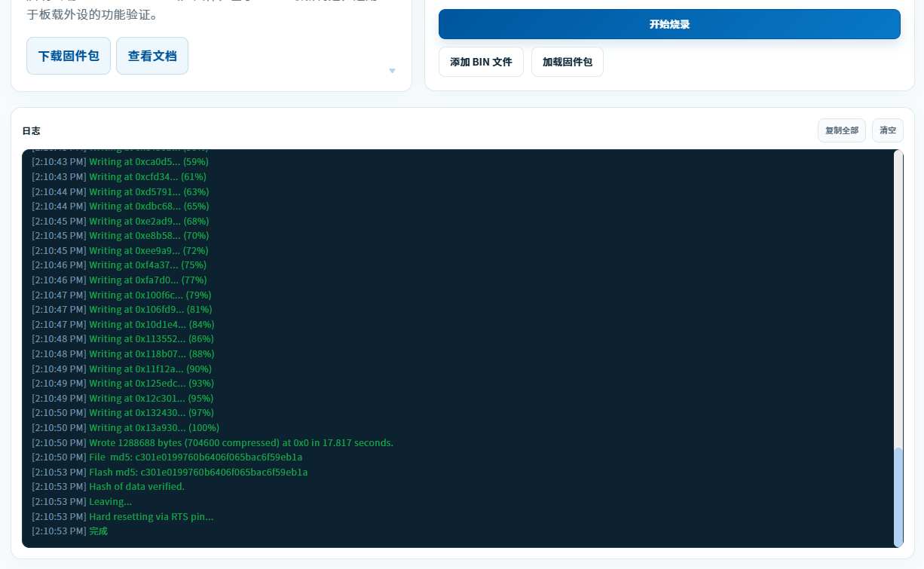Click the small down arrow in description card
This screenshot has width=924, height=569.
click(392, 71)
